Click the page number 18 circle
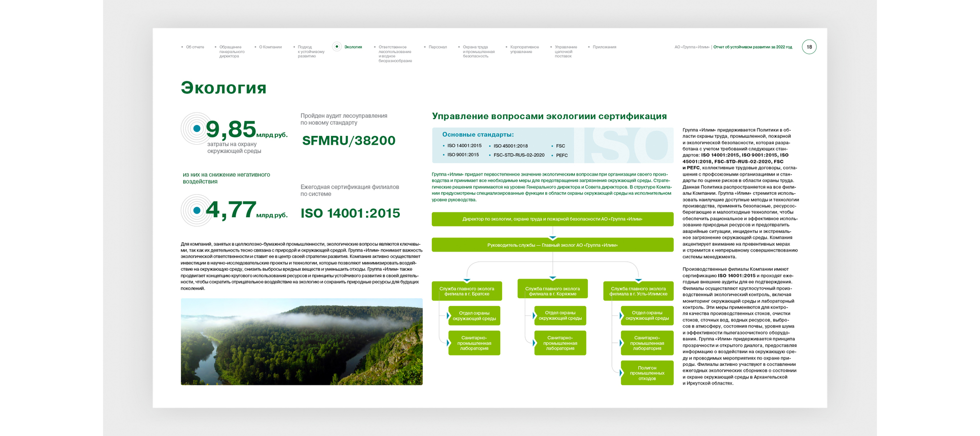This screenshot has height=436, width=980. pyautogui.click(x=809, y=47)
